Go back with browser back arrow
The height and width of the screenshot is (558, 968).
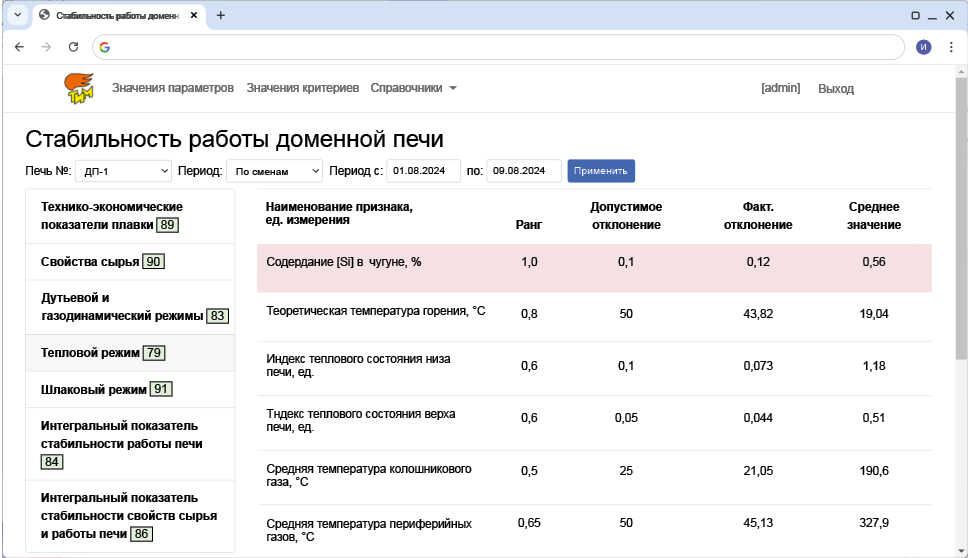(x=19, y=47)
